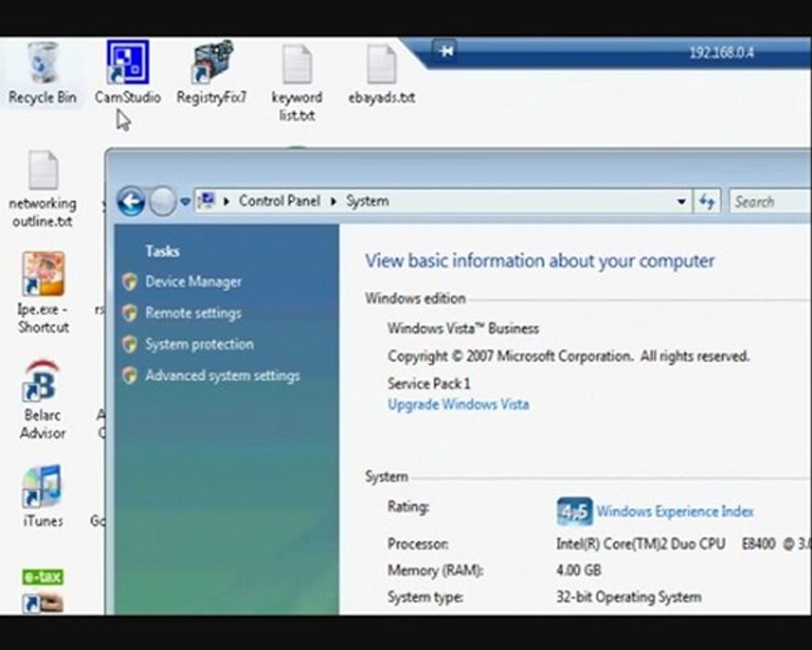This screenshot has height=650, width=812.
Task: Open networking outline.txt file icon
Action: [43, 170]
